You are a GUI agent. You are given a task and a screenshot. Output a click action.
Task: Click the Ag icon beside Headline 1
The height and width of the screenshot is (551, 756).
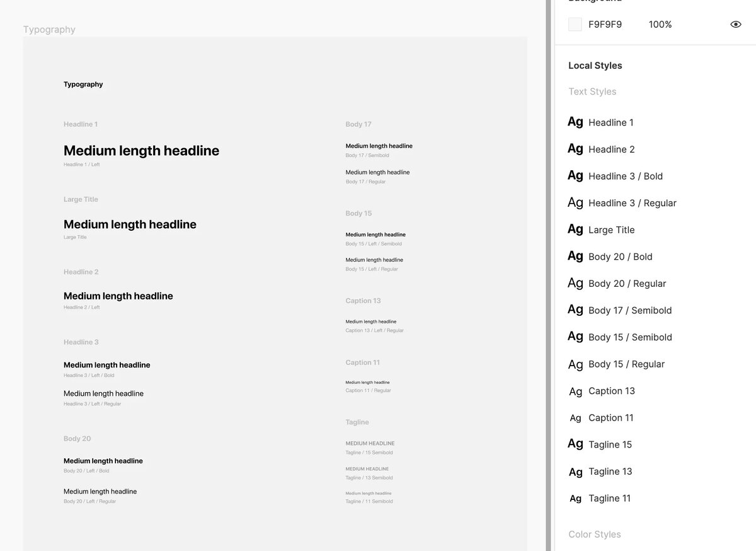point(575,122)
